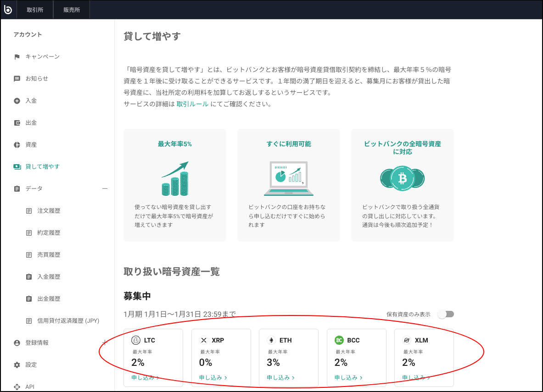Click the LTC coin icon
The width and height of the screenshot is (543, 392).
pyautogui.click(x=136, y=341)
